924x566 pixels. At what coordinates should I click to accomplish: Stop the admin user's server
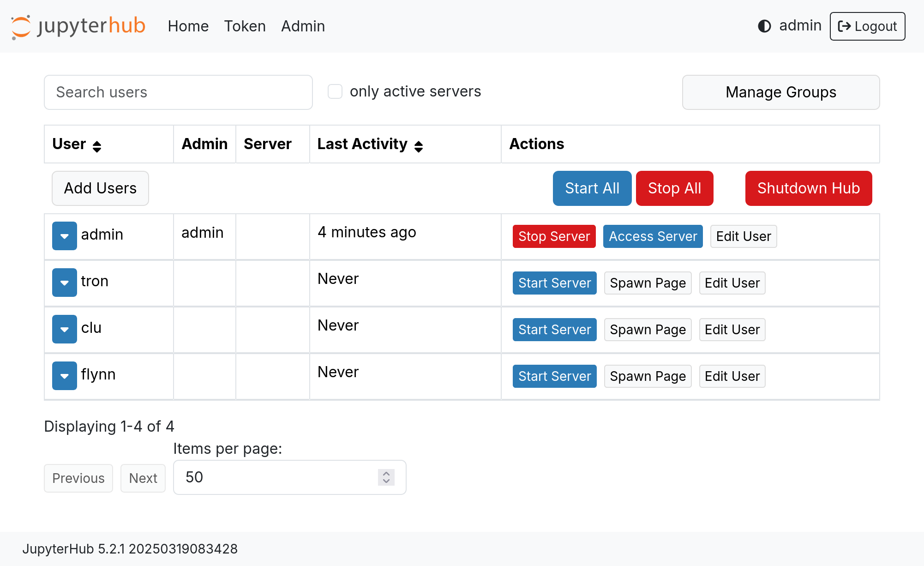(554, 236)
